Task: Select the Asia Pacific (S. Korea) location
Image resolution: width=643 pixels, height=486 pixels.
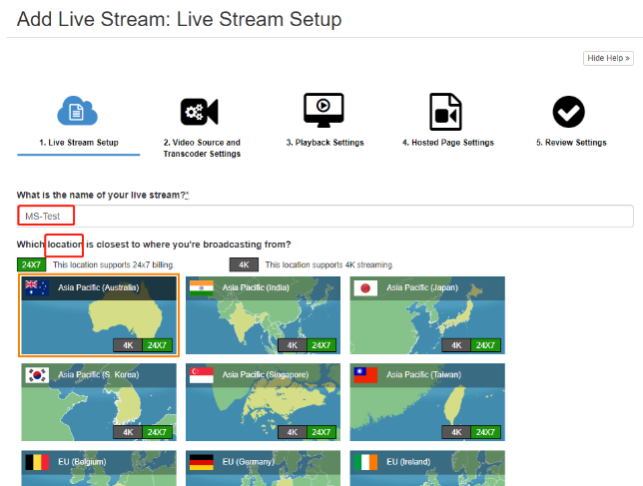Action: [99, 402]
